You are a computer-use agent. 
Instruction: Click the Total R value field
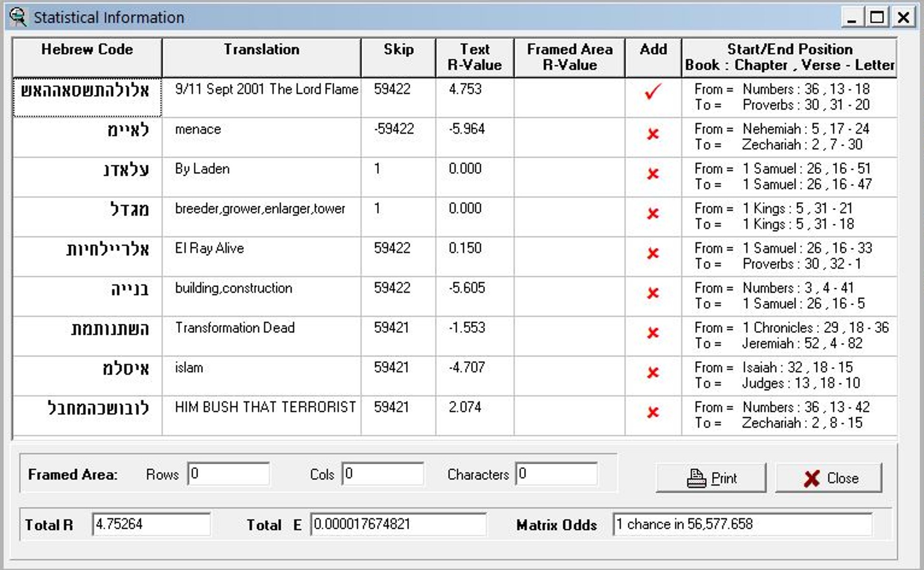[x=151, y=524]
